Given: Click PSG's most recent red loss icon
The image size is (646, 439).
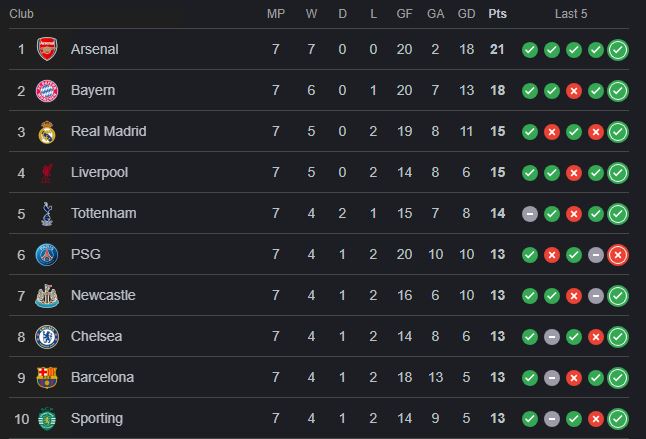Looking at the screenshot, I should pyautogui.click(x=618, y=254).
